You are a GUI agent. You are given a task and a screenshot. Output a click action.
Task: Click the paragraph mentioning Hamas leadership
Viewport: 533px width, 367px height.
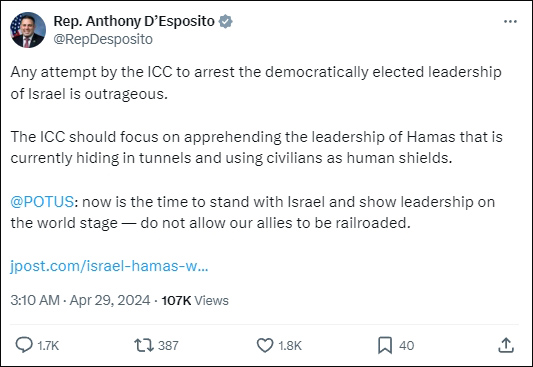(x=257, y=147)
